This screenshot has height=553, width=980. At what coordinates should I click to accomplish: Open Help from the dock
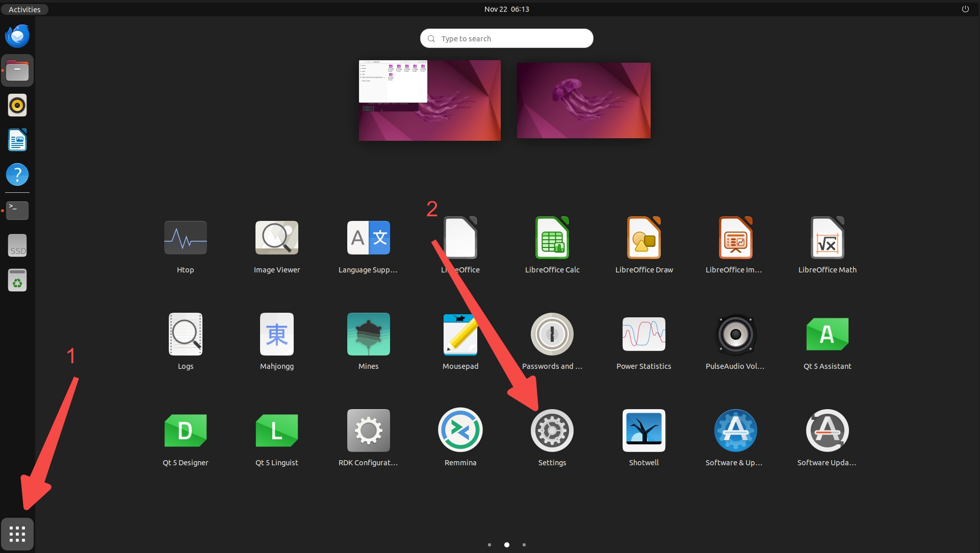click(17, 174)
